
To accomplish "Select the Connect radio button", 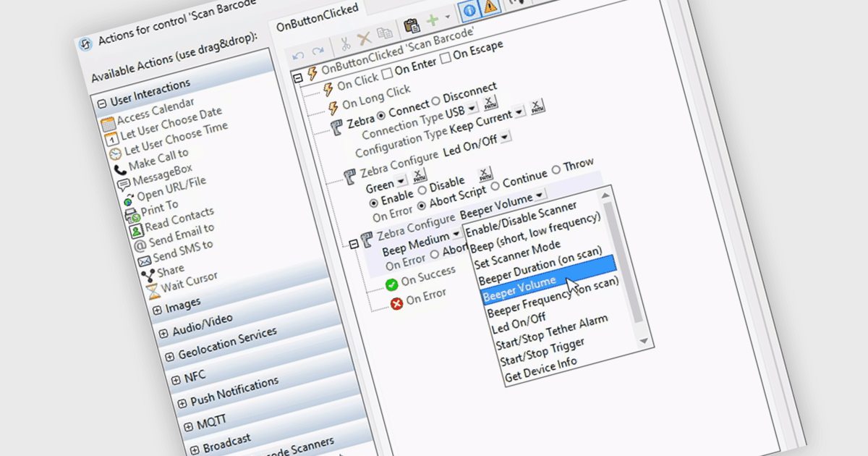I will 381,116.
